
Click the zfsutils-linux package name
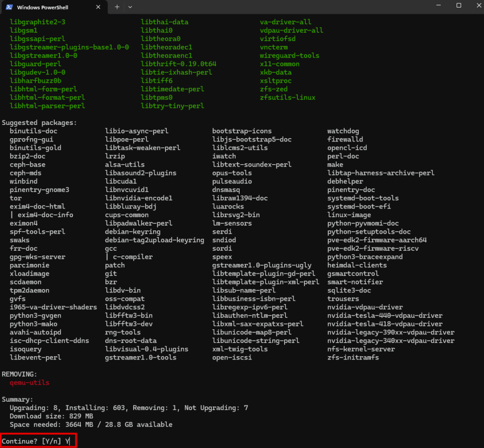click(288, 97)
